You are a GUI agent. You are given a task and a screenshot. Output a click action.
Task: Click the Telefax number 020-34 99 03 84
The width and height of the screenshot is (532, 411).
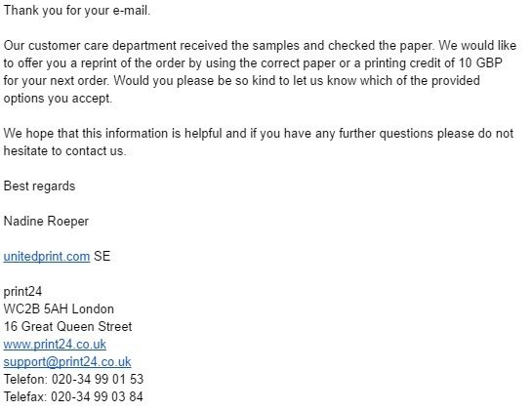97,396
